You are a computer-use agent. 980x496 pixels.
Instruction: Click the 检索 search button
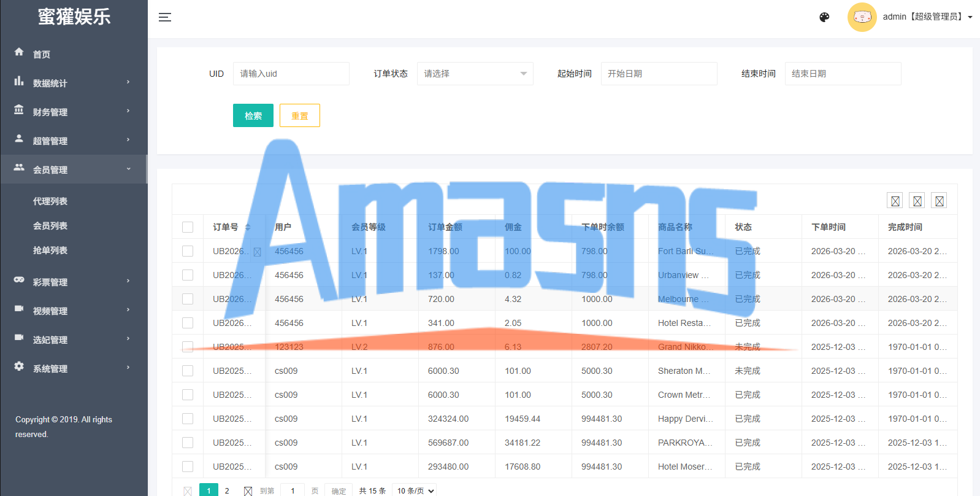click(x=253, y=115)
